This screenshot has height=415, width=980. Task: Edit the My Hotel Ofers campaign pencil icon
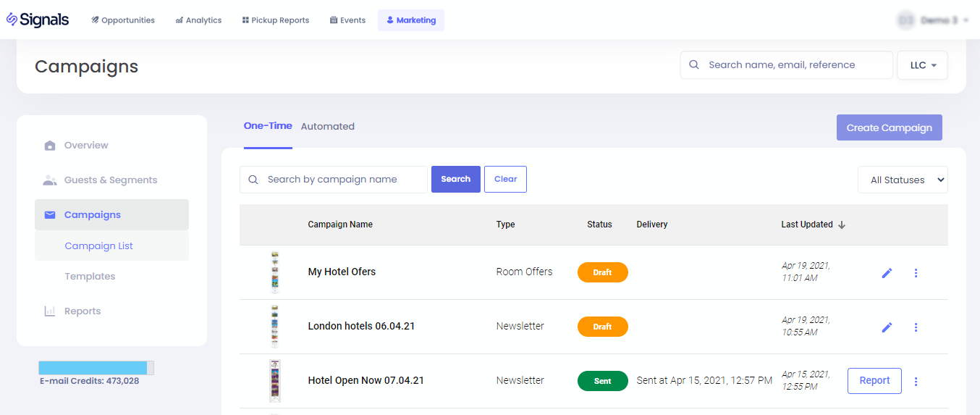coord(887,273)
